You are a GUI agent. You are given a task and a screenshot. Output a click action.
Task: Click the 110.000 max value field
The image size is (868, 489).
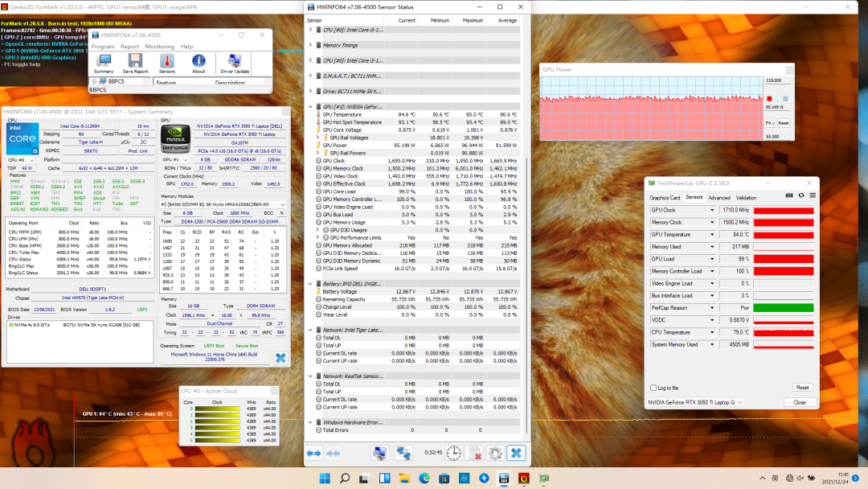776,80
